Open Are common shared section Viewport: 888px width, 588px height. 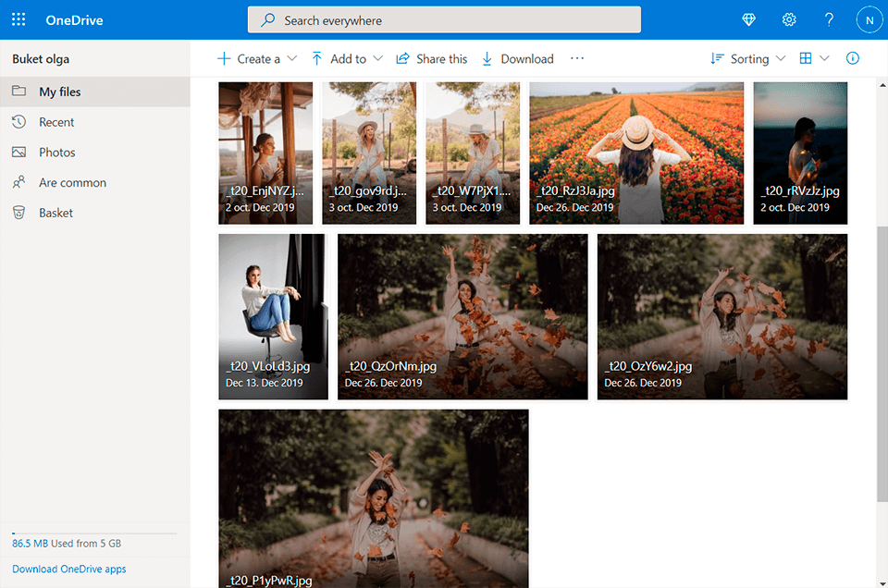95,182
